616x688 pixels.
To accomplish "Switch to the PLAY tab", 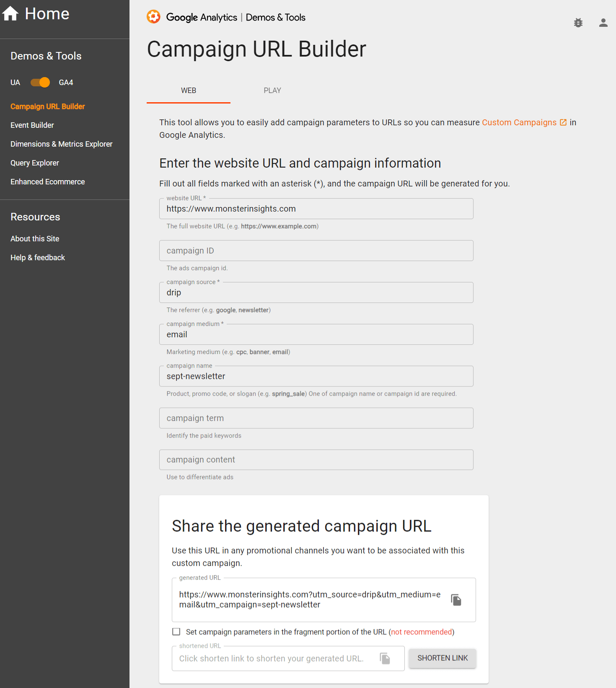I will (x=272, y=91).
